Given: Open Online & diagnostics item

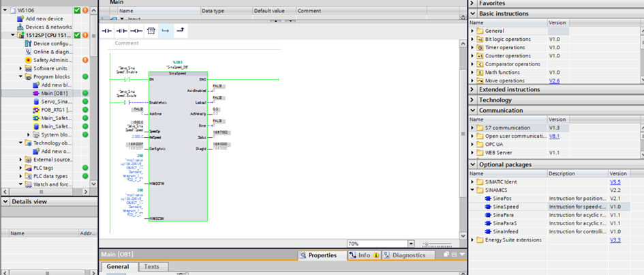Looking at the screenshot, I should (48, 52).
